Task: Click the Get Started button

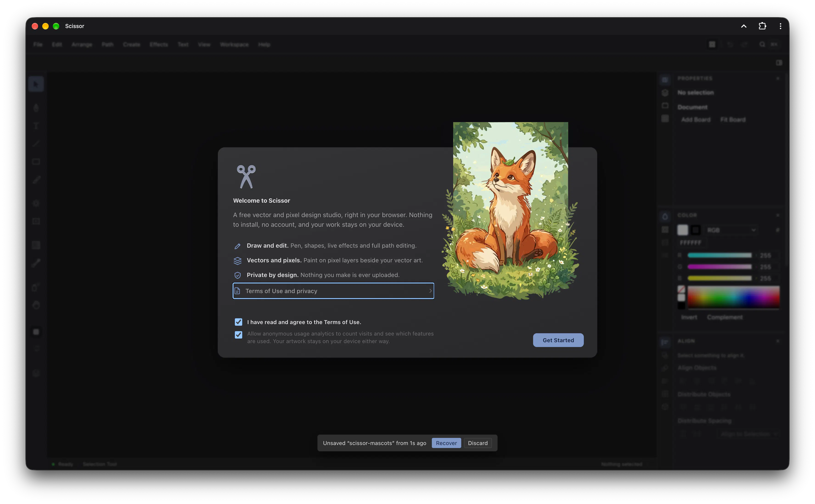Action: [x=558, y=340]
